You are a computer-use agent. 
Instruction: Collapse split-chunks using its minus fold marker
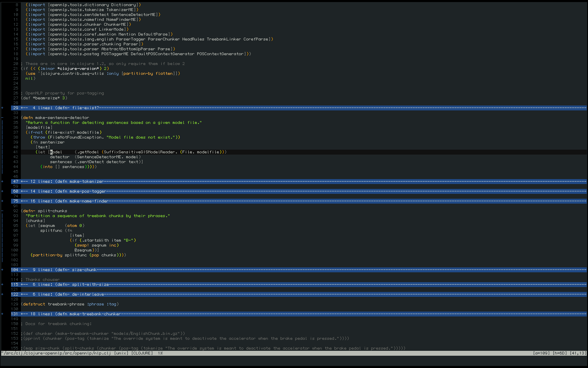click(2, 211)
